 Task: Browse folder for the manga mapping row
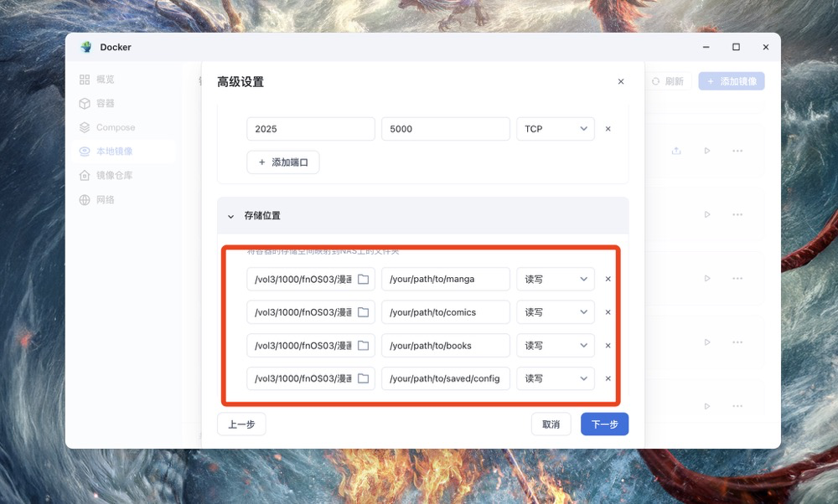point(364,280)
